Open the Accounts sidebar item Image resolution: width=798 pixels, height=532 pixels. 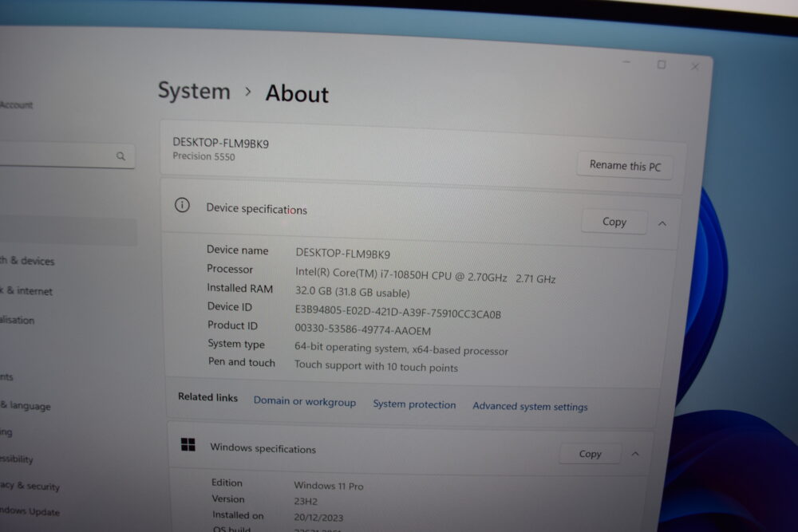click(x=6, y=377)
